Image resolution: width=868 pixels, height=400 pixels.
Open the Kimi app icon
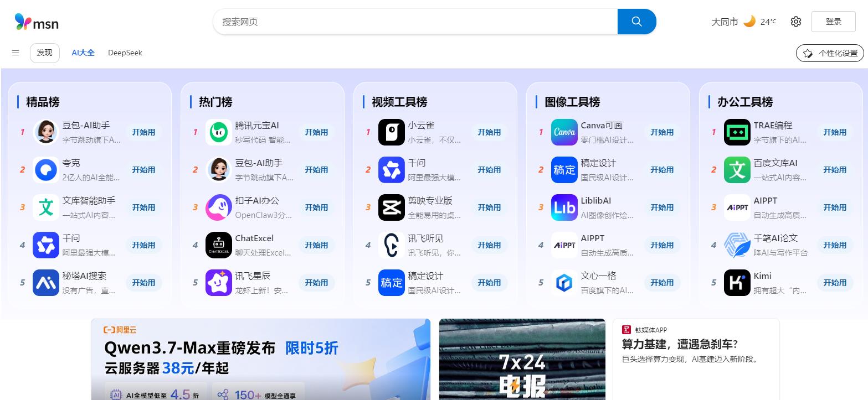pyautogui.click(x=737, y=283)
